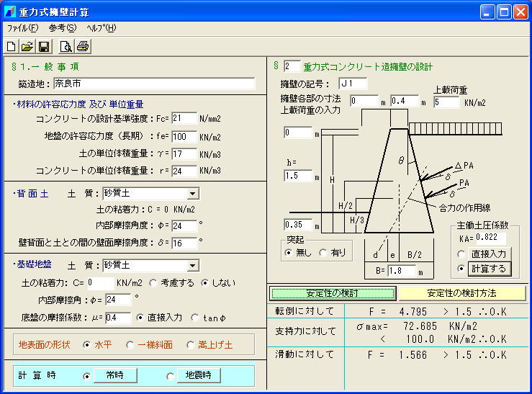Viewport: 532px width, 394px height.
Task: Open the ファイル(F) menu
Action: point(22,28)
